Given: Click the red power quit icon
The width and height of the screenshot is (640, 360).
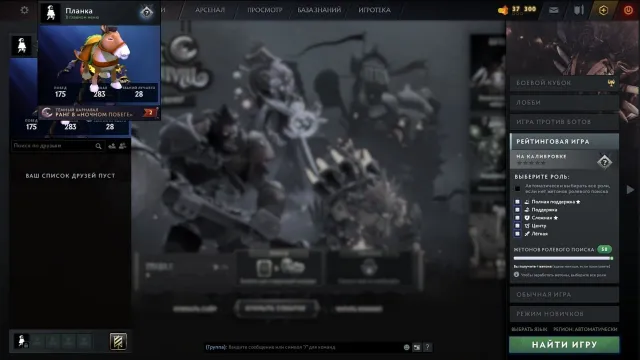Looking at the screenshot, I should point(628,10).
